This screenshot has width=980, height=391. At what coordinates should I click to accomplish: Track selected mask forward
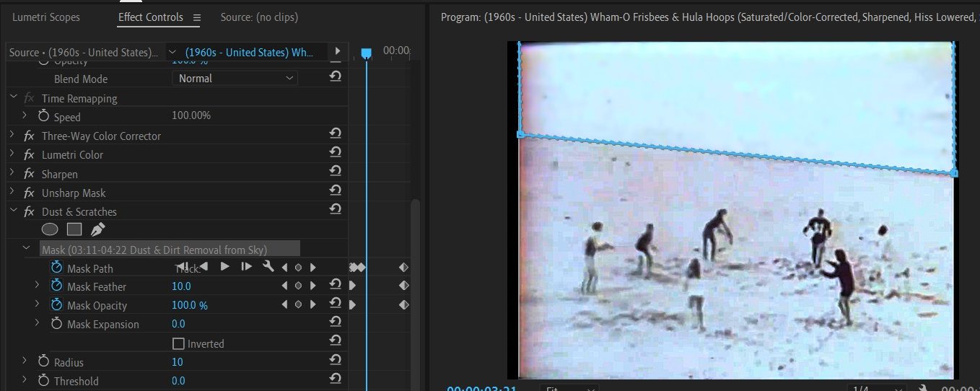[x=224, y=267]
